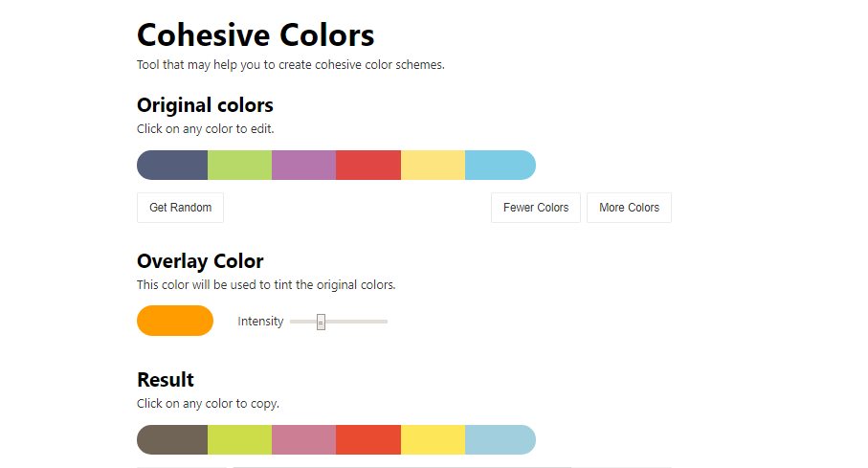Viewport: 868px width, 468px height.
Task: Copy the dusty pink result color
Action: [303, 439]
